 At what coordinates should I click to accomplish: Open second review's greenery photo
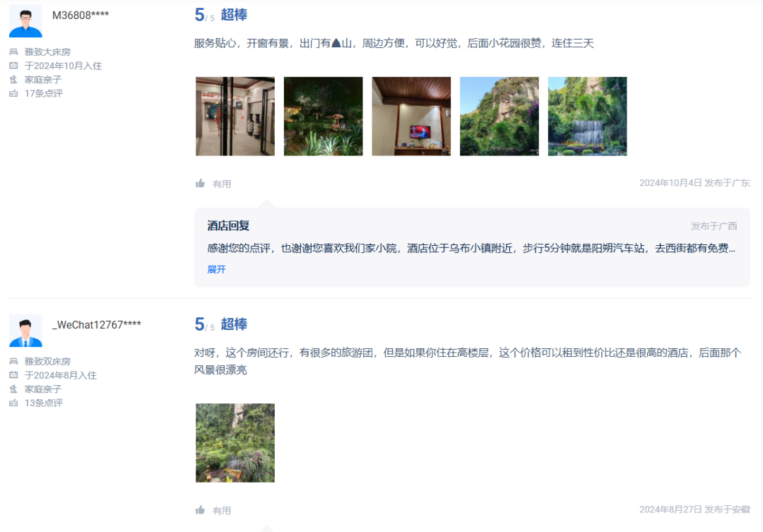(235, 443)
